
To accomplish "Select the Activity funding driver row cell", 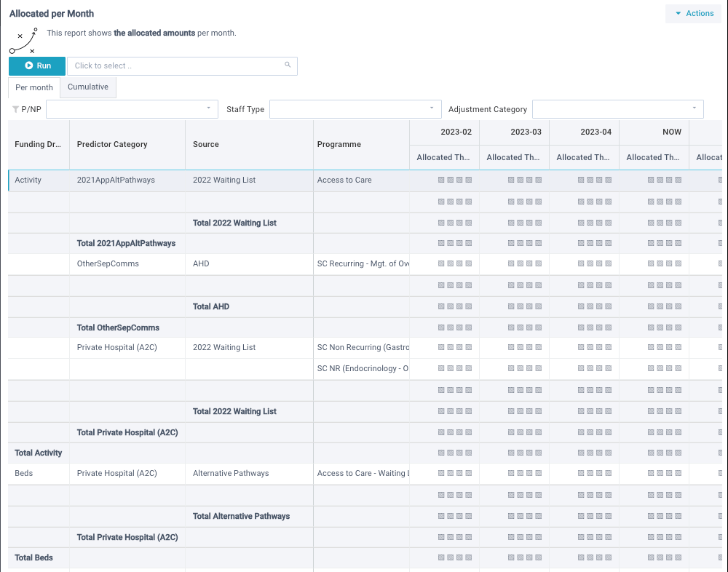I will [x=28, y=180].
